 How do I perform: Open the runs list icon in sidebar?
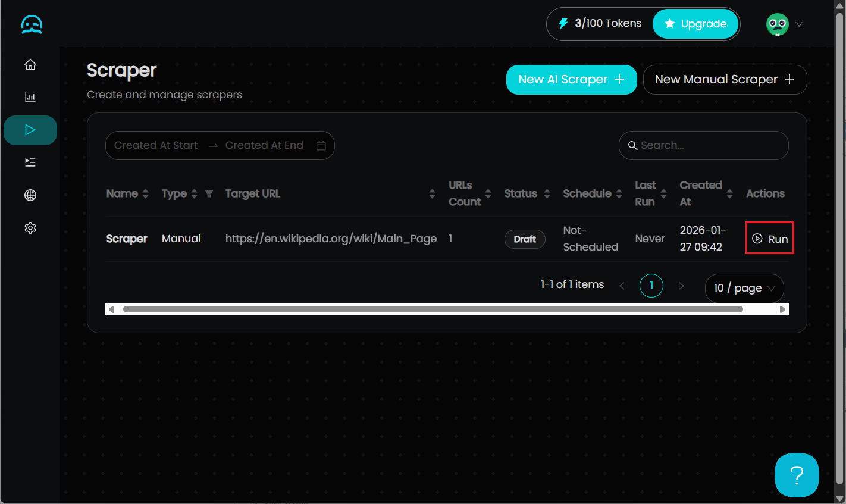[30, 162]
